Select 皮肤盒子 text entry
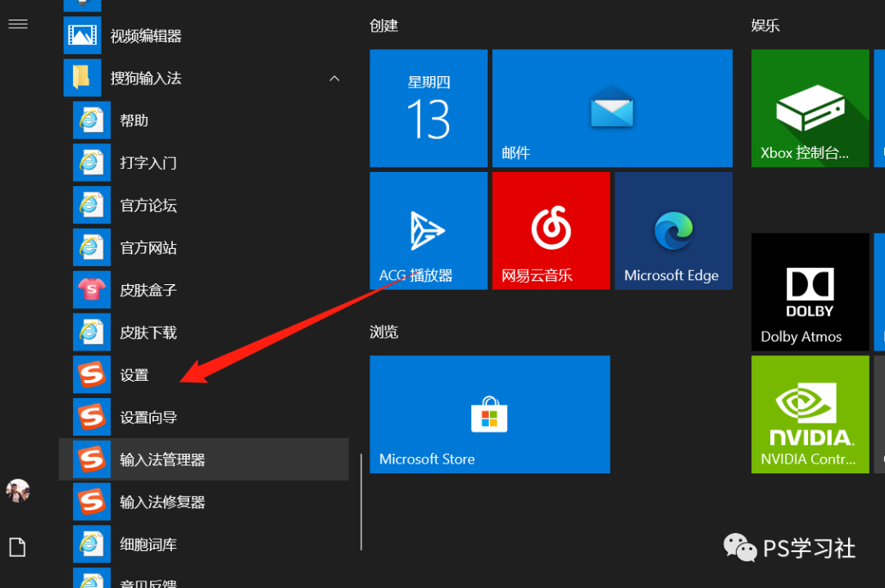This screenshot has width=885, height=588. 147,290
